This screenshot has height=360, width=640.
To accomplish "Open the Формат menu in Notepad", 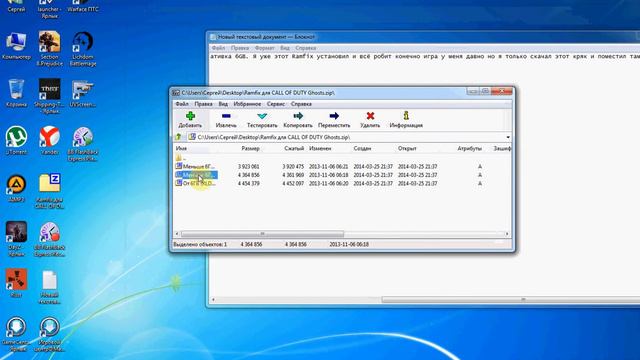I will [264, 48].
